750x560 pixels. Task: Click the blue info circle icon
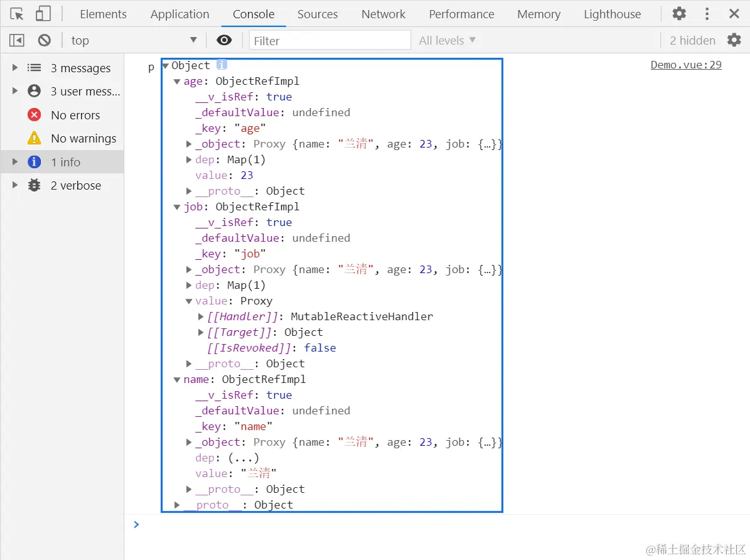(34, 162)
